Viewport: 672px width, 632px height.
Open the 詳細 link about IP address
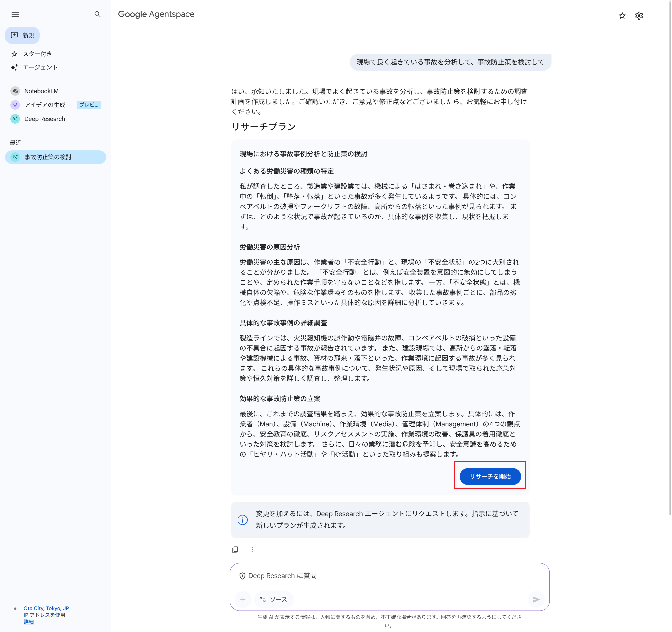[28, 622]
